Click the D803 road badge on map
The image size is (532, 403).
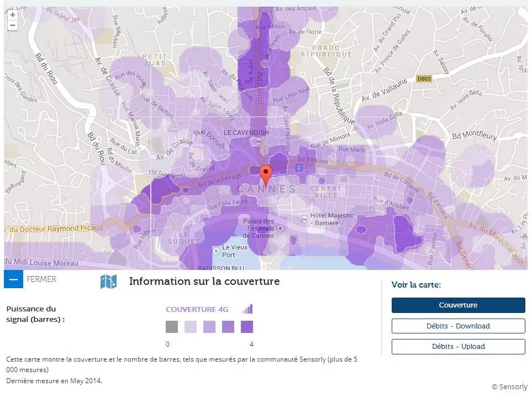coord(424,79)
